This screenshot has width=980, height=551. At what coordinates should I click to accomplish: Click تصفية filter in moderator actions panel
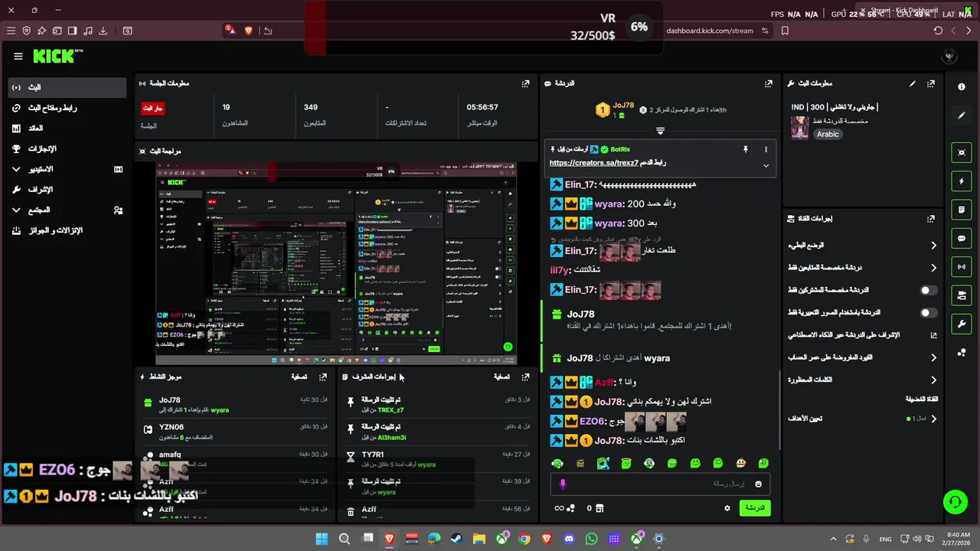coord(501,377)
